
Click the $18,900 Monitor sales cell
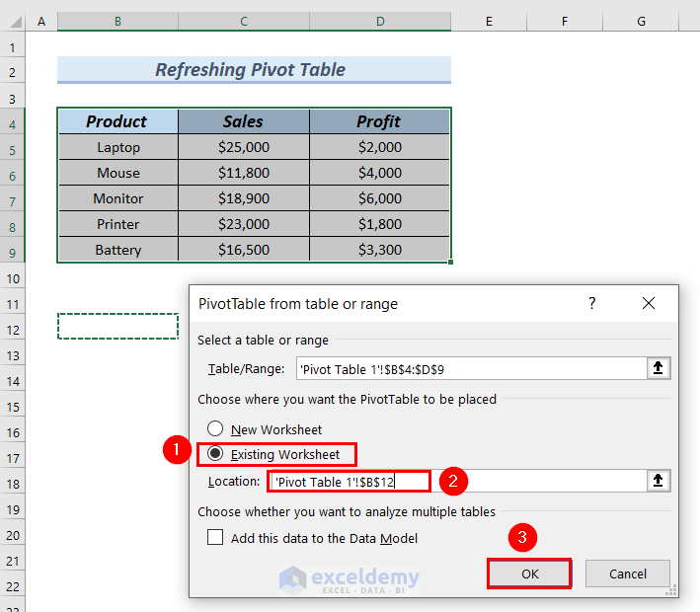243,198
